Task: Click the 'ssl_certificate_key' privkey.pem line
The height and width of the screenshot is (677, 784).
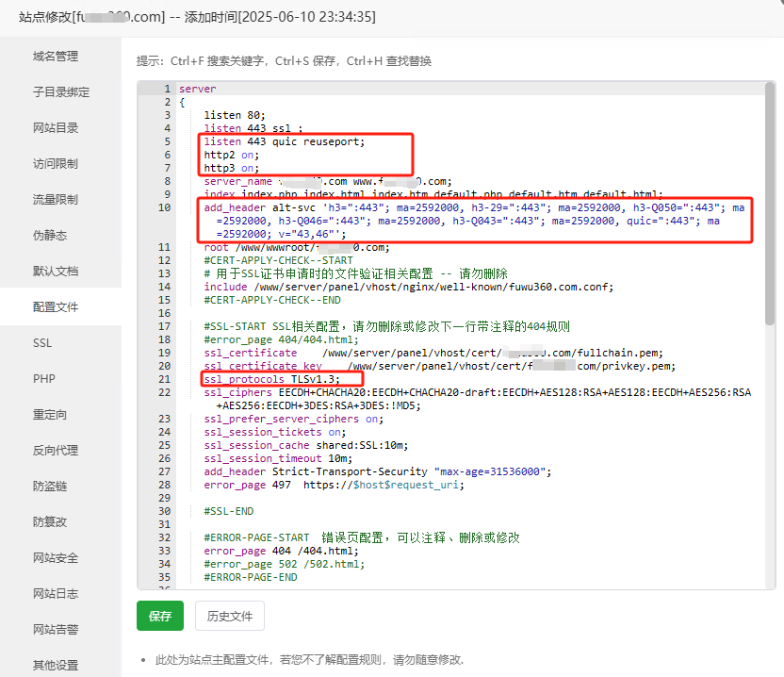Action: point(439,366)
